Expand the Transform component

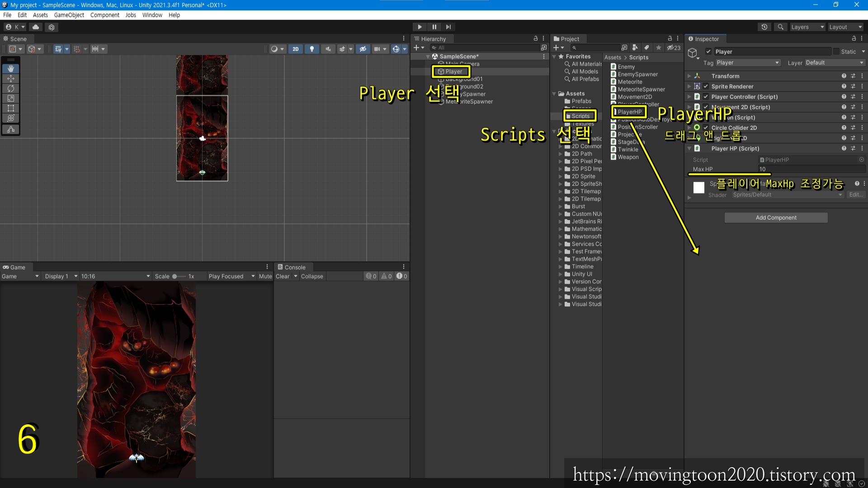coord(689,76)
